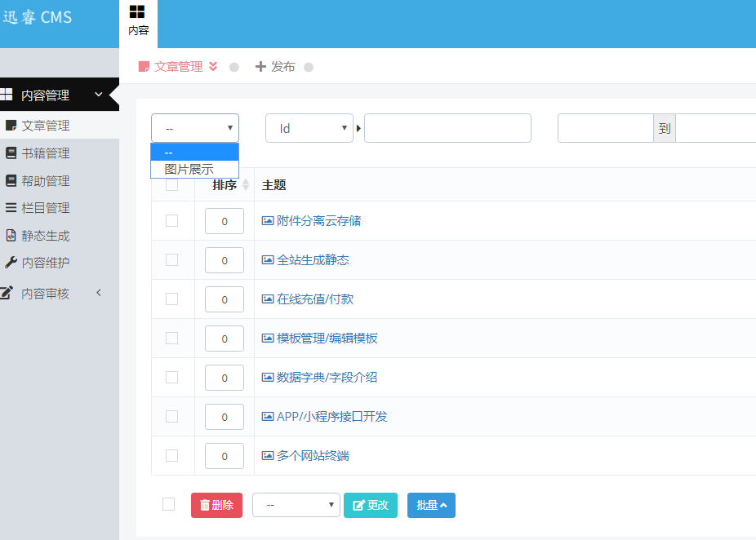Image resolution: width=756 pixels, height=540 pixels.
Task: Click the sort arrows beside 排序 header
Action: coord(246,184)
